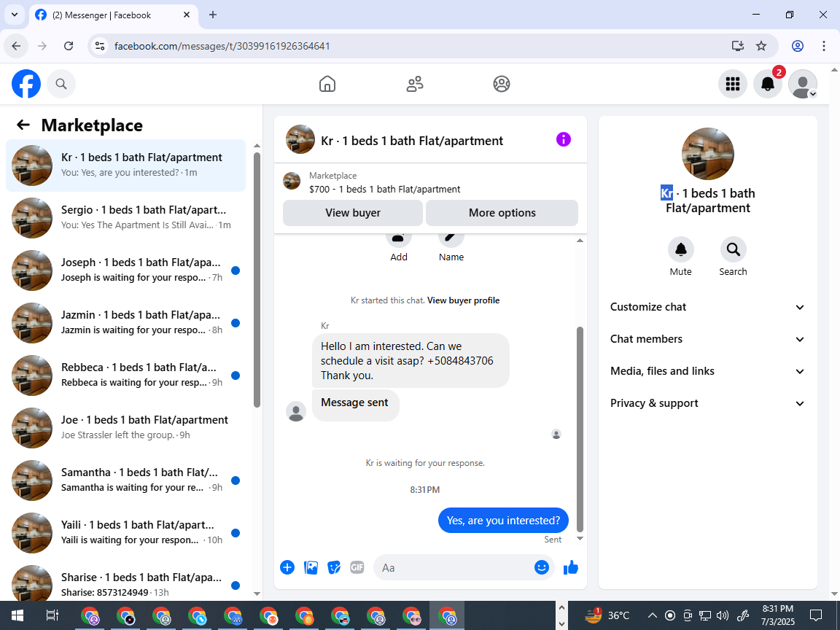Expand Privacy & support section
The image size is (840, 630).
[x=708, y=403]
